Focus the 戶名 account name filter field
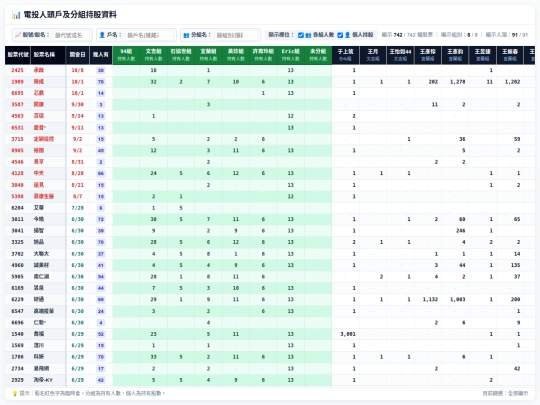Viewport: 540px width, 405px height. point(149,35)
